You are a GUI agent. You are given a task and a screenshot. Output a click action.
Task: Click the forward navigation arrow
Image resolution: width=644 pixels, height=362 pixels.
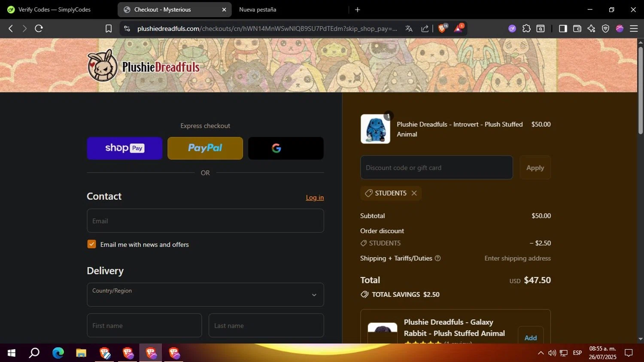pyautogui.click(x=24, y=28)
